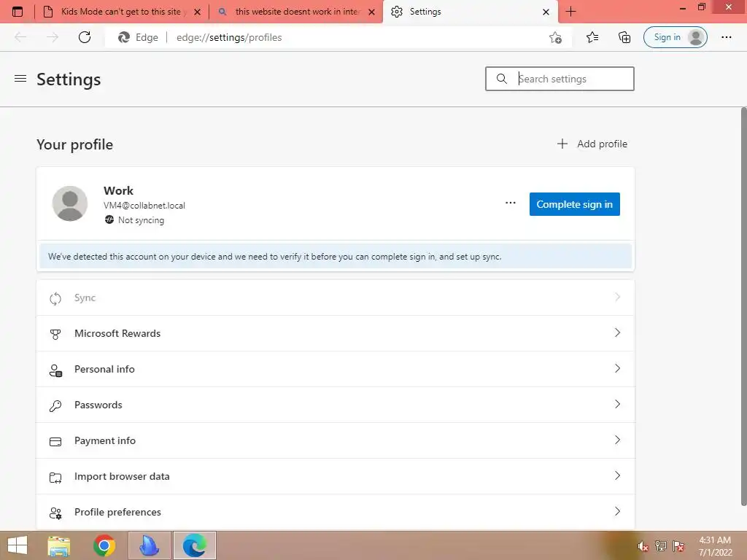Click the Profile preferences people-gear icon
Screen dimensions: 747x560
(55, 513)
